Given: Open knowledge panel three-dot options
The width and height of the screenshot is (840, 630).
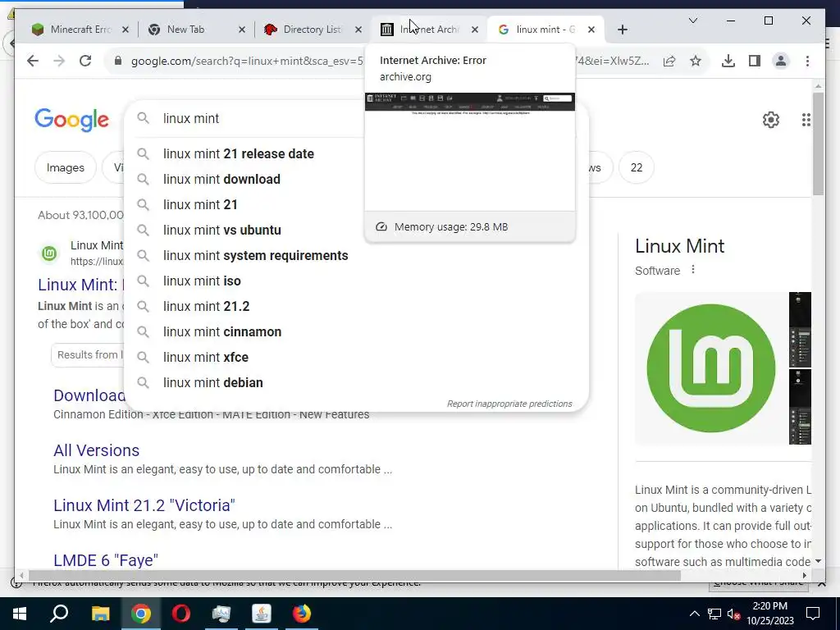Looking at the screenshot, I should coord(692,269).
